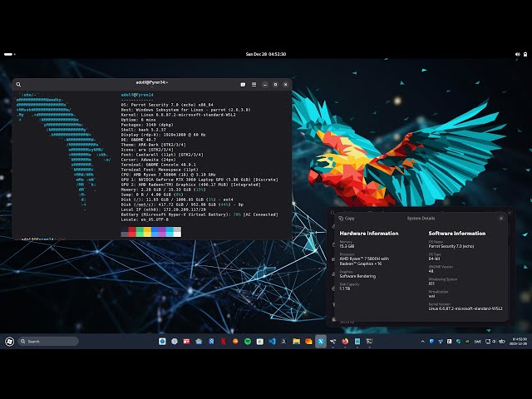
Task: Click the taskbar Search box
Action: (48, 342)
